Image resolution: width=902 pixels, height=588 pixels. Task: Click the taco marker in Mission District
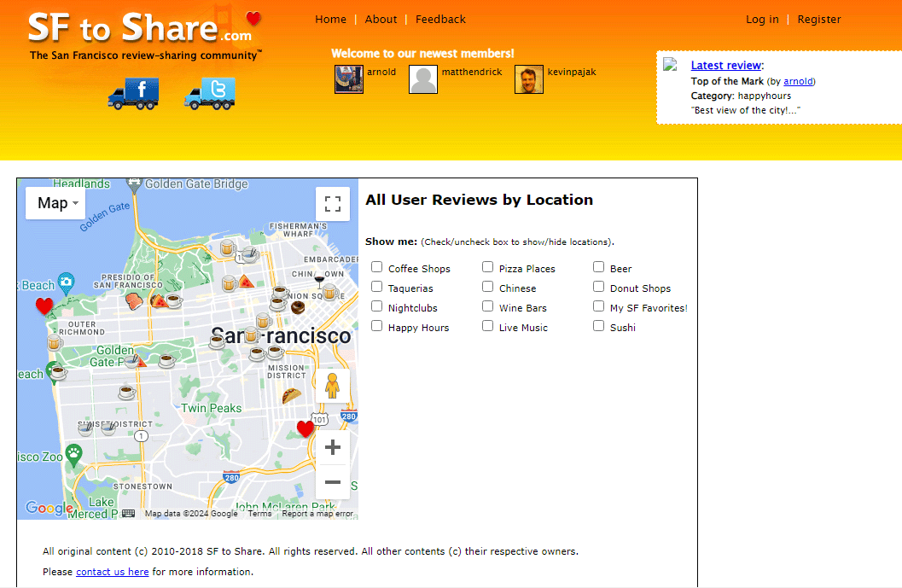(x=292, y=395)
